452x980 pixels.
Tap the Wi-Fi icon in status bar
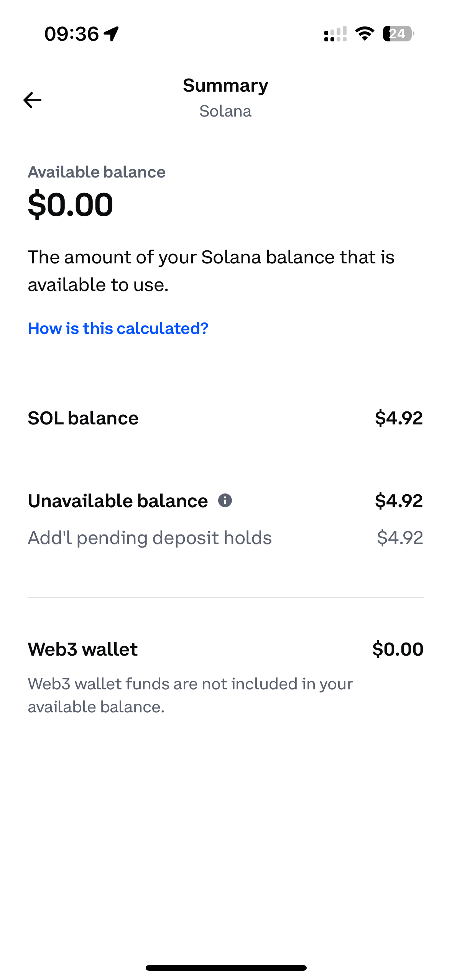tap(364, 34)
